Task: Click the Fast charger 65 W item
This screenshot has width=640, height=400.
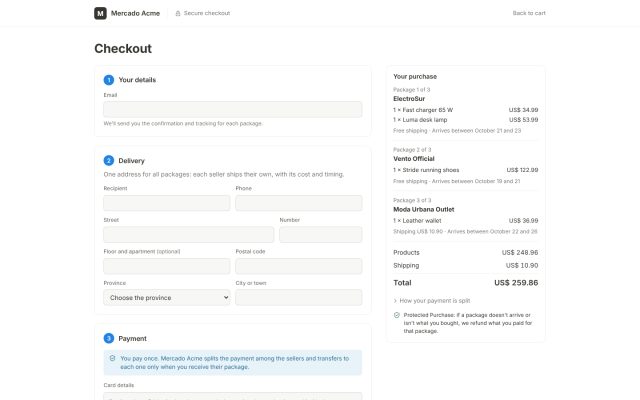Action: pyautogui.click(x=423, y=110)
